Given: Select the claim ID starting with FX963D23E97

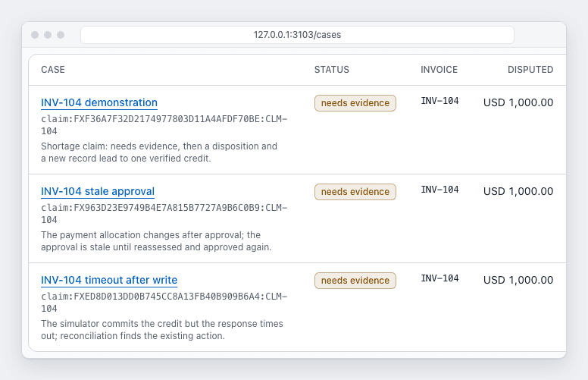Looking at the screenshot, I should [x=164, y=214].
